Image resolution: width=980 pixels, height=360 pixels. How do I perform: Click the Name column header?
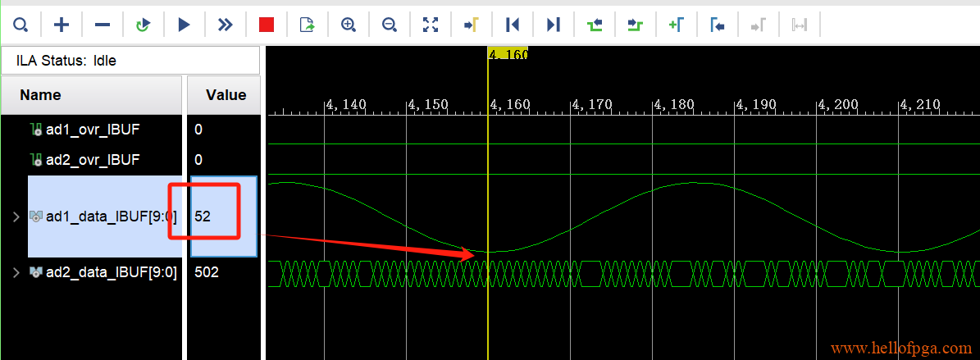[40, 95]
